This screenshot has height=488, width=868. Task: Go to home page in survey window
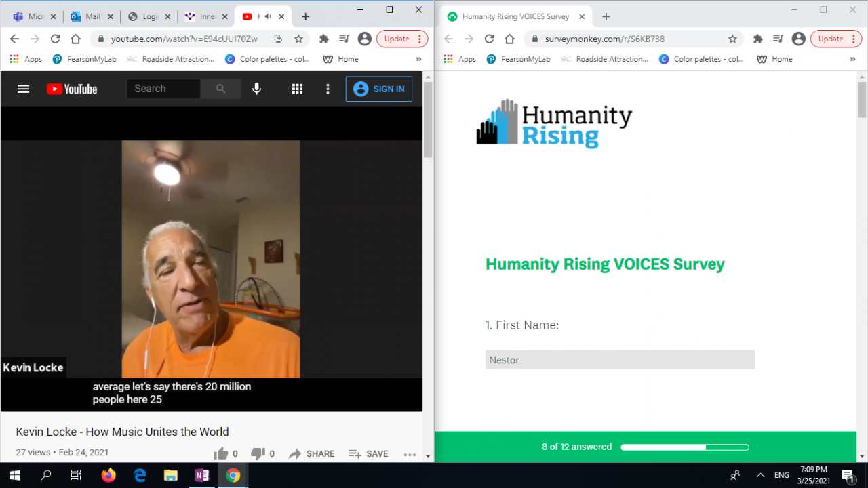pyautogui.click(x=510, y=39)
